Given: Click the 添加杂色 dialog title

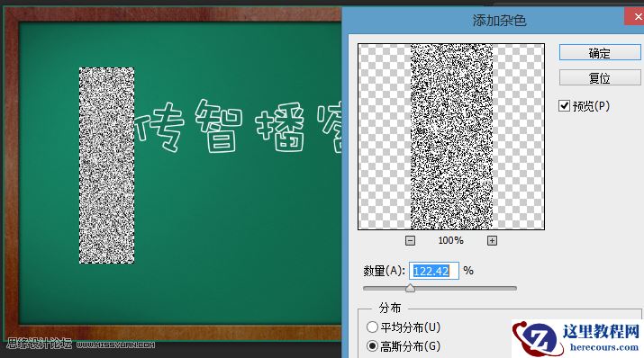Looking at the screenshot, I should tap(499, 21).
